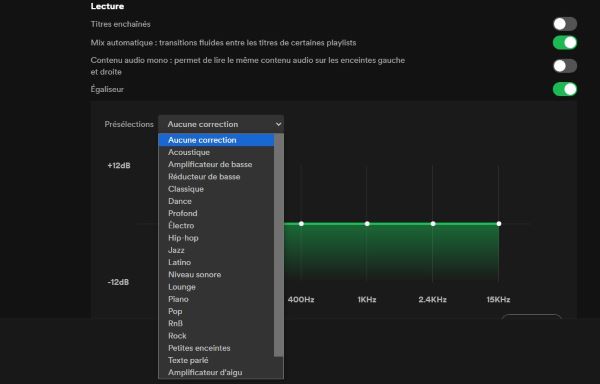Click the Lecture section heading
This screenshot has width=600, height=384.
[107, 6]
